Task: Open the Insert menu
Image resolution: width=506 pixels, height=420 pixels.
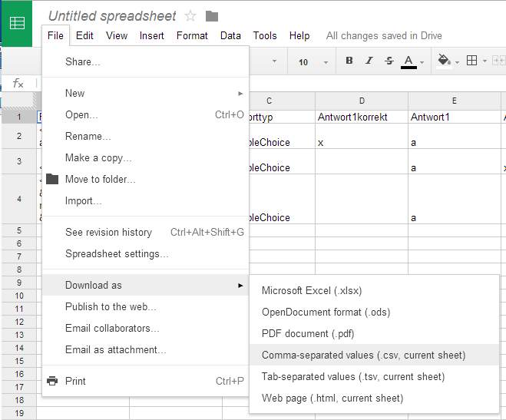Action: tap(151, 35)
